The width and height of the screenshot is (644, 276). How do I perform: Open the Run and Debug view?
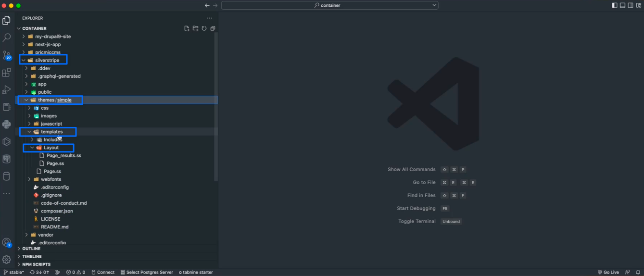click(7, 90)
